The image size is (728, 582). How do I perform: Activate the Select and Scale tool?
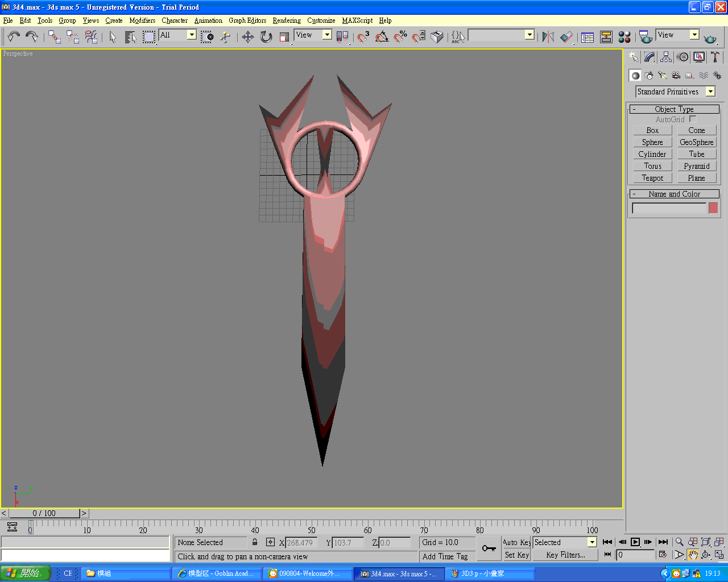[x=284, y=37]
